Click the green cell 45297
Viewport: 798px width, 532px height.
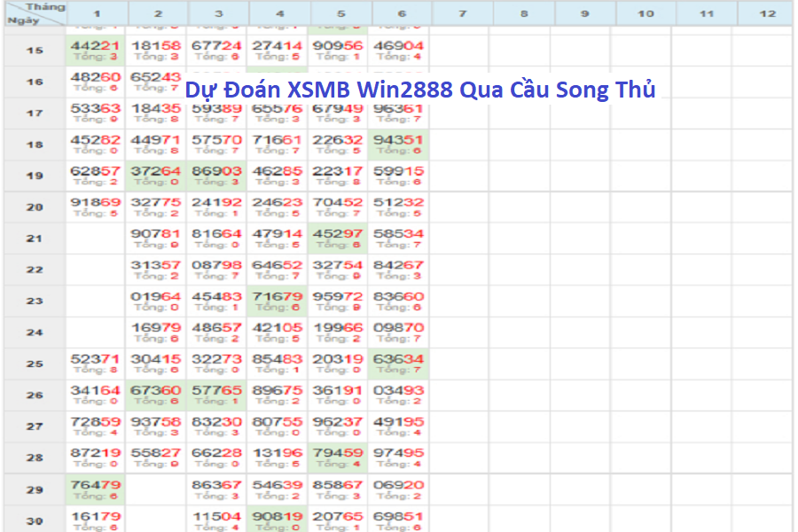(338, 239)
